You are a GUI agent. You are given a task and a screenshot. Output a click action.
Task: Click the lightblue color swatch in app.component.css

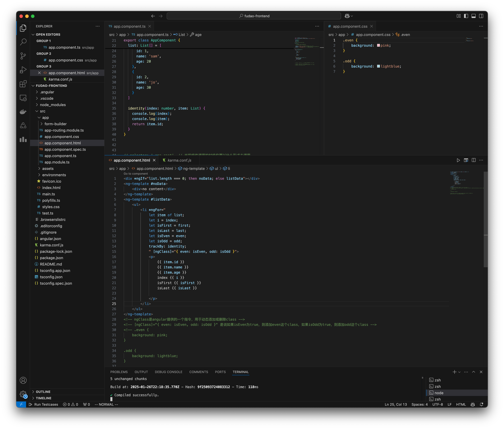tap(378, 66)
